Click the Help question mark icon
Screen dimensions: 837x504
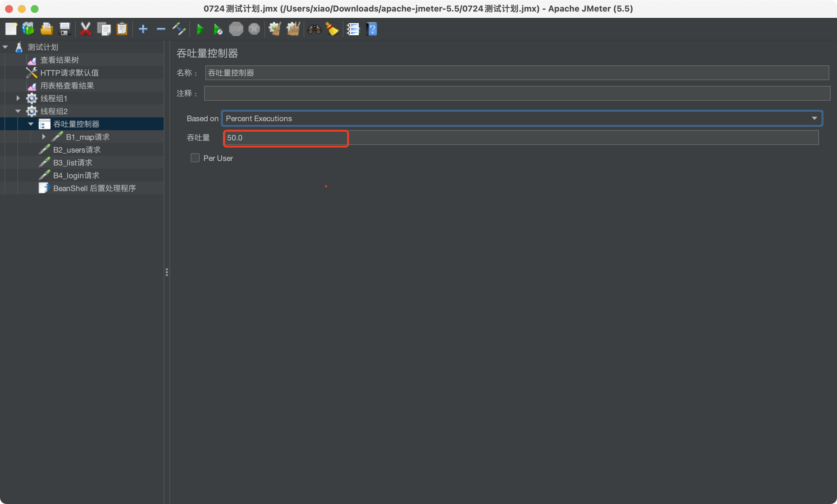click(x=372, y=29)
